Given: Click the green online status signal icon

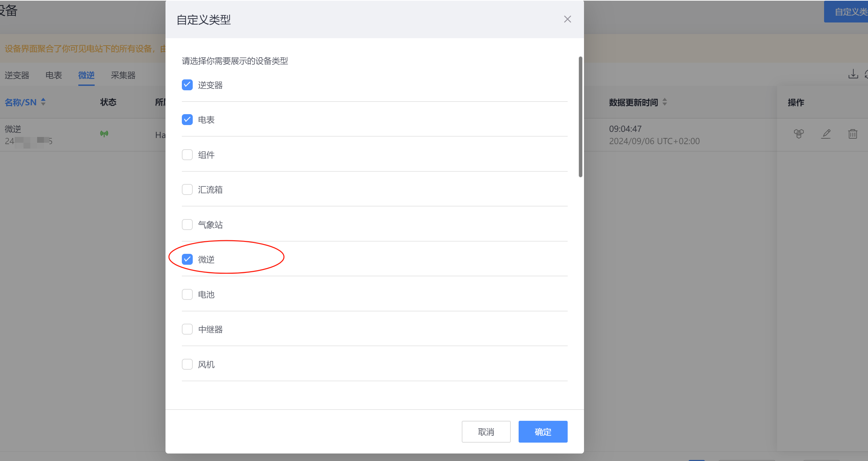Looking at the screenshot, I should 104,134.
